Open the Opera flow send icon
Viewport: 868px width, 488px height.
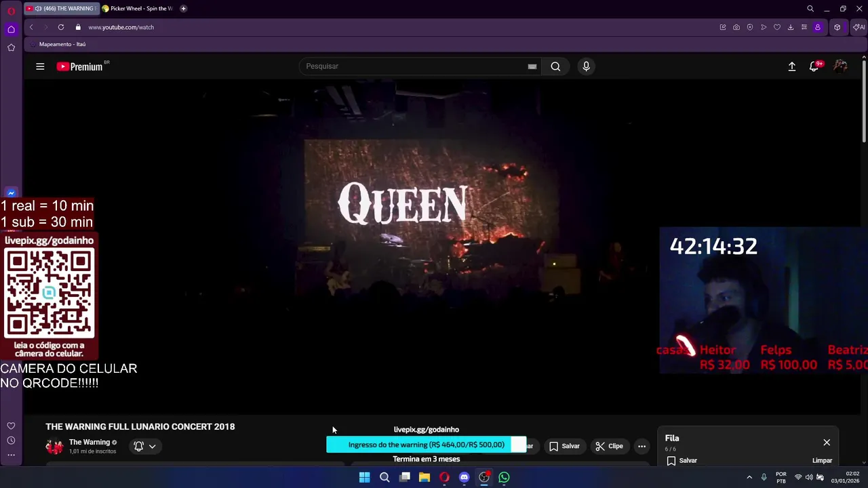(764, 27)
